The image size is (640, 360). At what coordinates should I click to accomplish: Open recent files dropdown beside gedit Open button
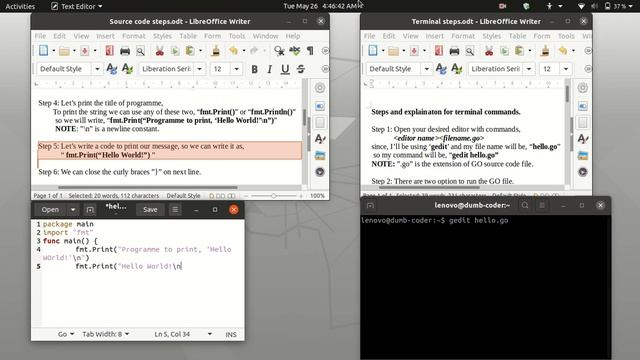tap(73, 210)
